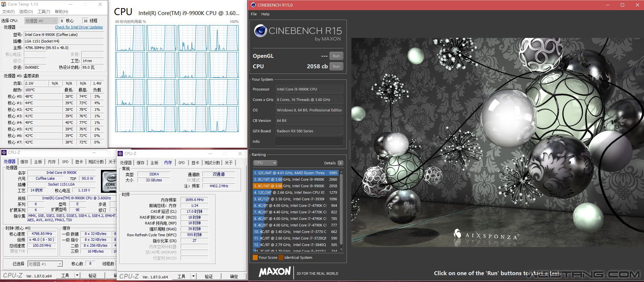This screenshot has height=282, width=644.
Task: Open the 关于 tab in right CPU-Z window
Action: [229, 163]
